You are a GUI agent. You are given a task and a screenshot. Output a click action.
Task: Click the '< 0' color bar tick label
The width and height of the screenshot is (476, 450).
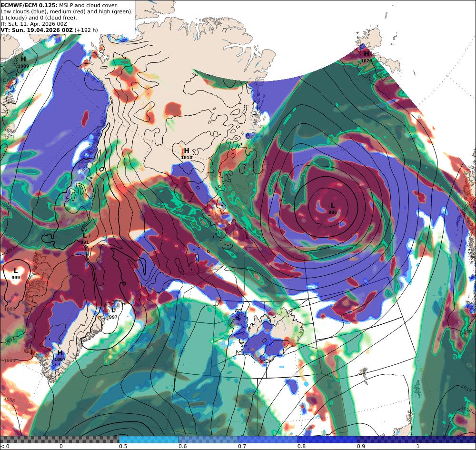[x=5, y=446]
